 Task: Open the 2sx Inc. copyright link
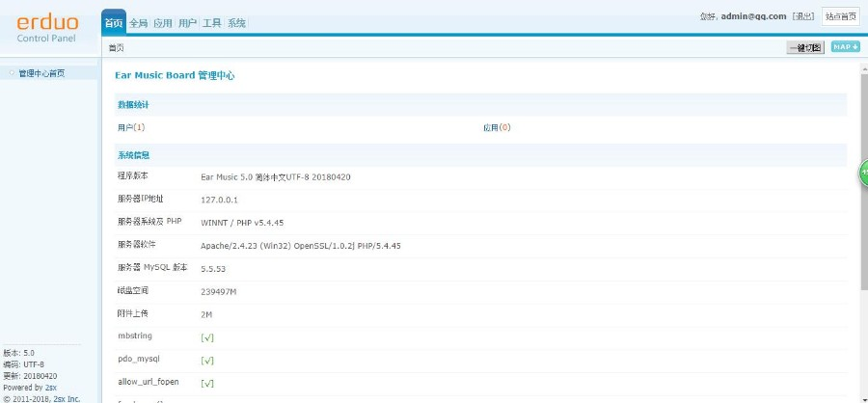coord(67,398)
